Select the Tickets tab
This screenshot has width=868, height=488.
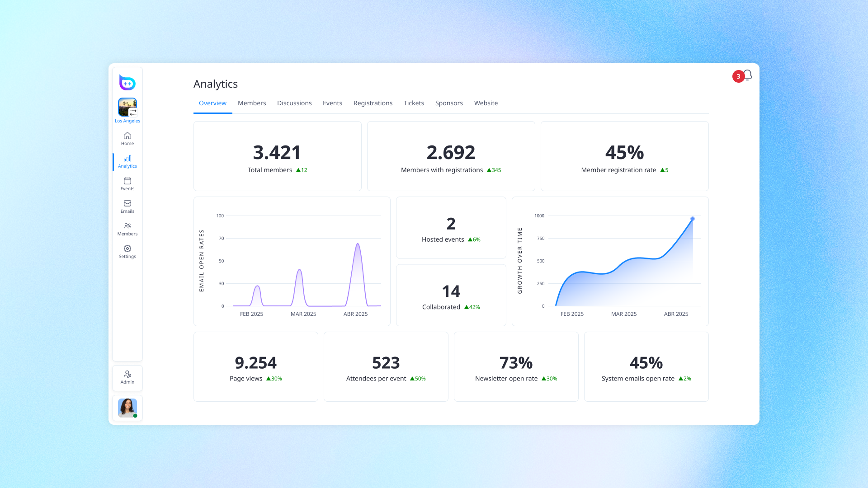pyautogui.click(x=414, y=103)
